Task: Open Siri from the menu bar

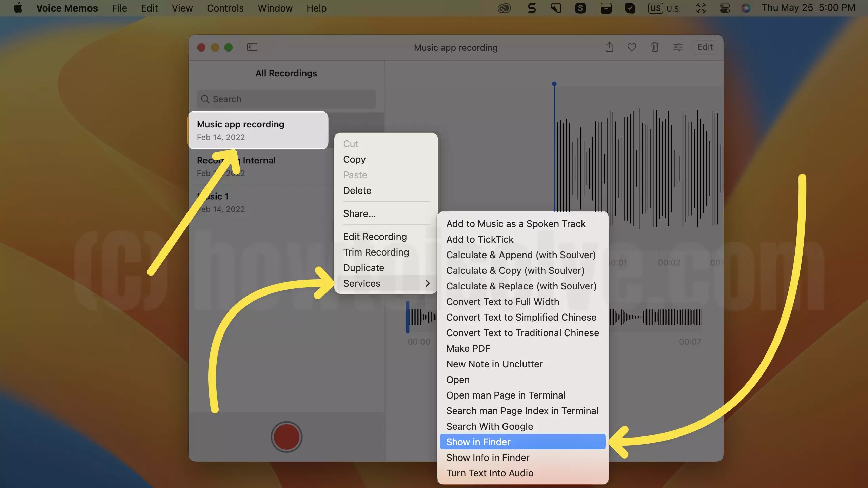Action: coord(746,8)
